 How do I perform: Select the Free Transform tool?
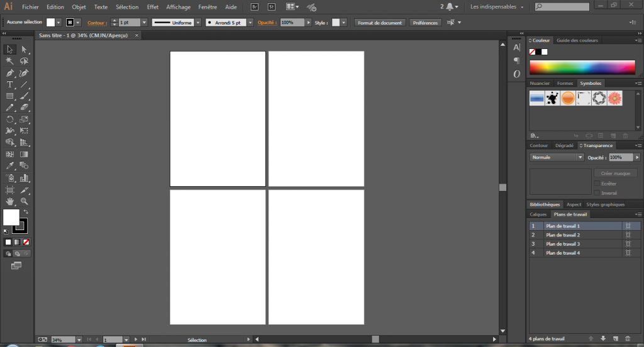click(x=24, y=131)
